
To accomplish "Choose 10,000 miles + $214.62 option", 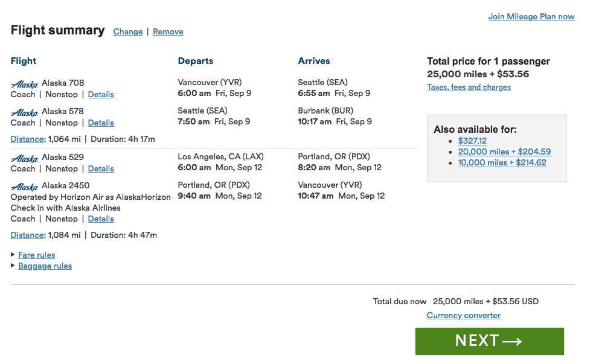I will [502, 163].
